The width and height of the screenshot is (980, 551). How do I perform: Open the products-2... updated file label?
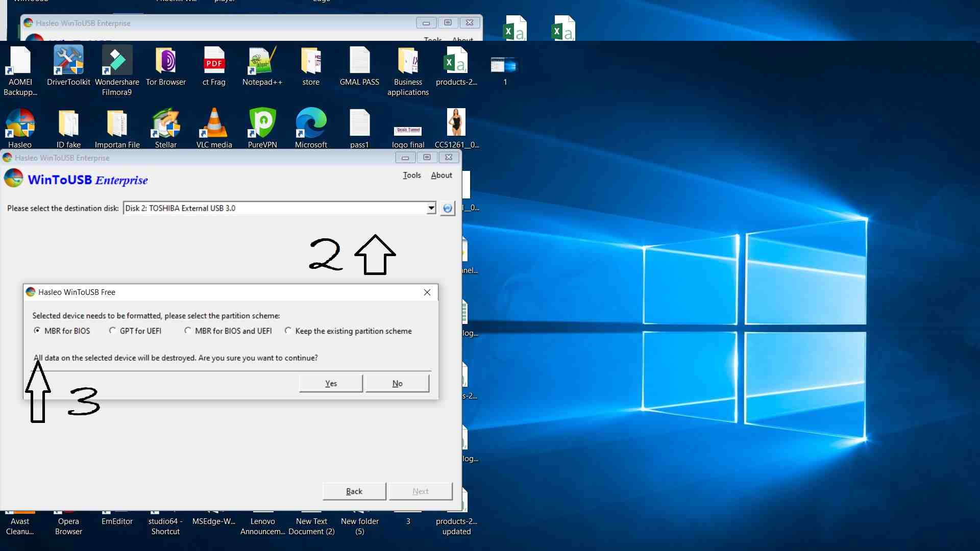tap(456, 526)
